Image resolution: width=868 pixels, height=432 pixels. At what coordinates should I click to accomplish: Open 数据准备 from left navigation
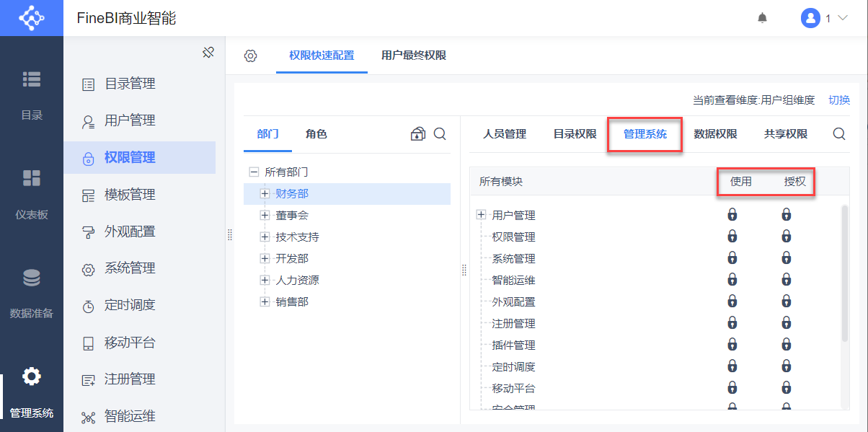point(32,292)
